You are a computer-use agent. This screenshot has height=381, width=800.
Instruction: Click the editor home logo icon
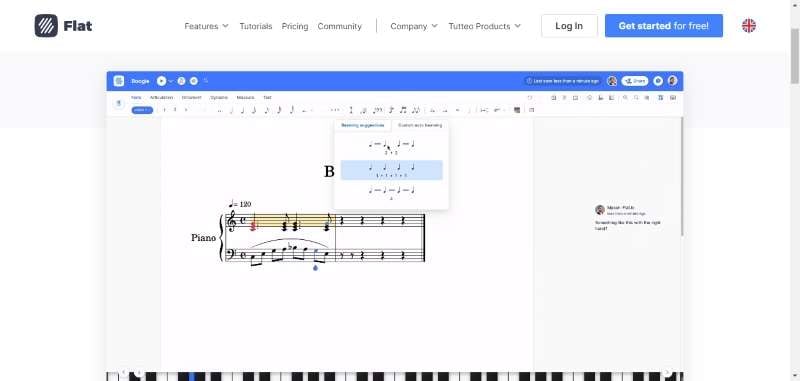pyautogui.click(x=119, y=81)
